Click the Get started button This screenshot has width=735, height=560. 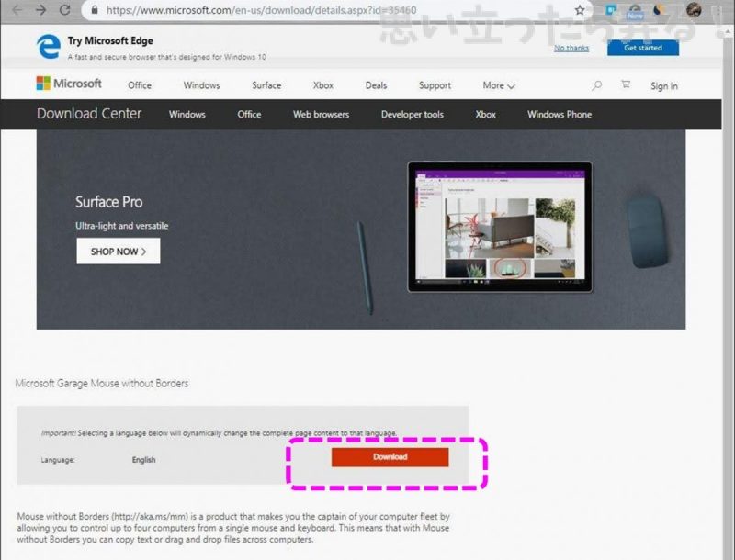[x=643, y=48]
